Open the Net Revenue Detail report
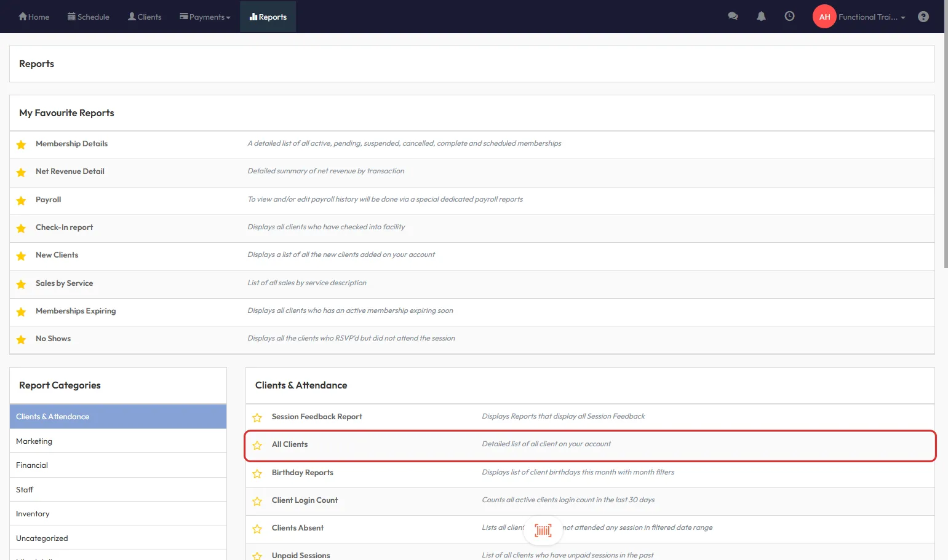The height and width of the screenshot is (560, 948). [x=70, y=172]
